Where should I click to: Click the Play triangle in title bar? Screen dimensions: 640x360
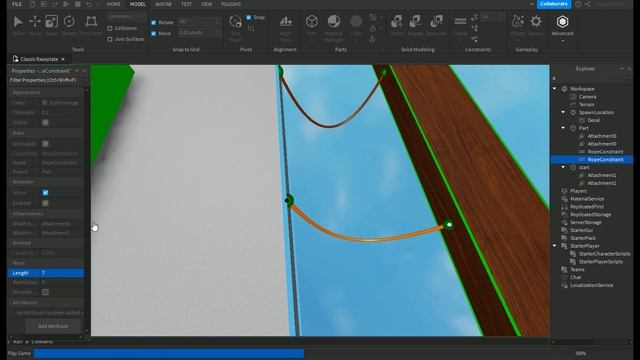click(66, 4)
